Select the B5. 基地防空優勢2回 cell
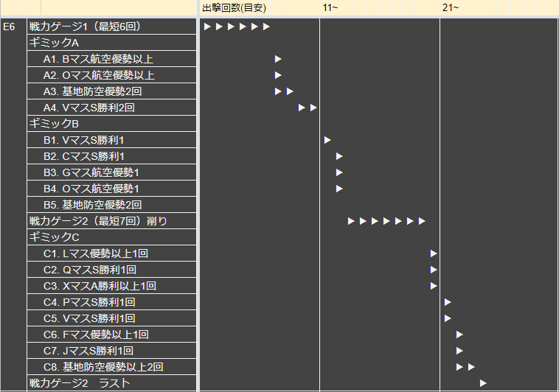The image size is (559, 392). (111, 205)
